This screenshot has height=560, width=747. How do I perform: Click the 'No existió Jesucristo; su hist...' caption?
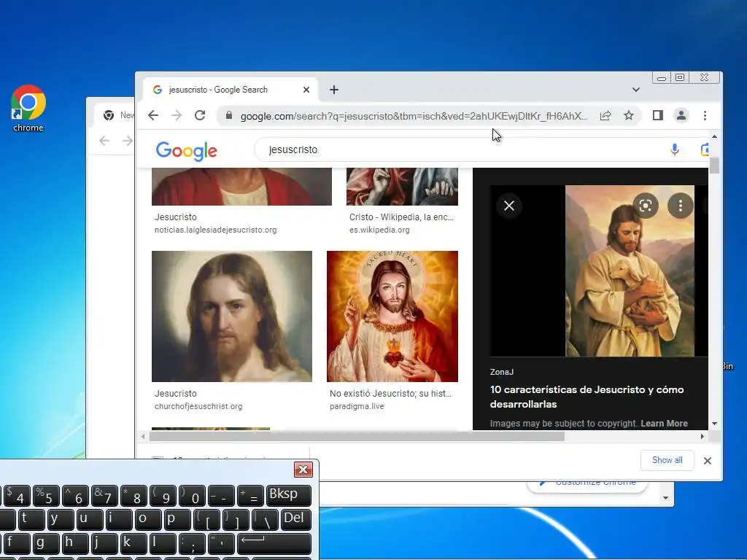pyautogui.click(x=390, y=393)
